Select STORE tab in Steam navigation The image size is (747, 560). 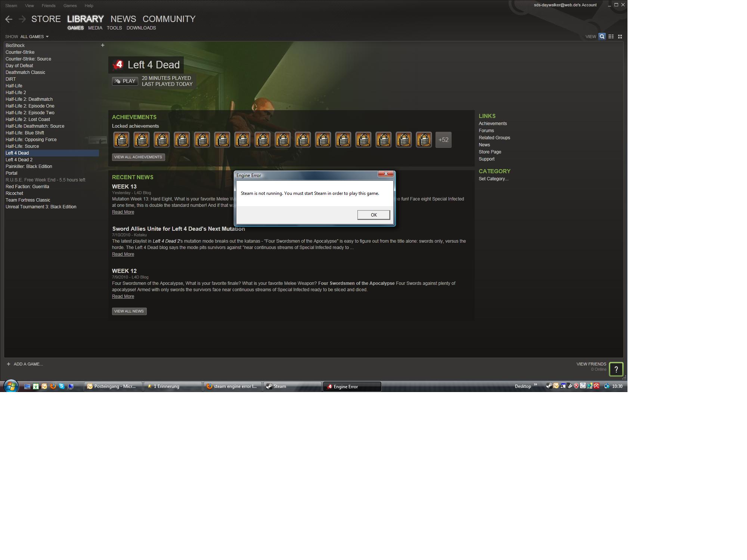click(46, 18)
